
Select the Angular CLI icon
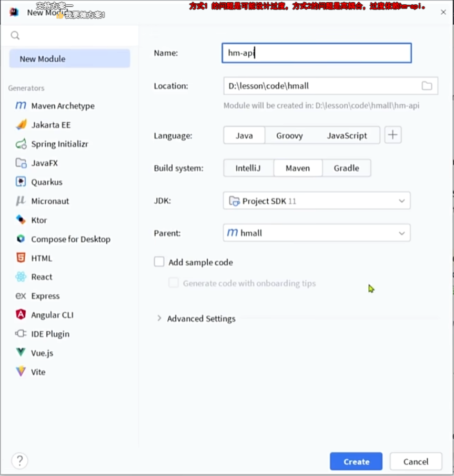coord(21,314)
